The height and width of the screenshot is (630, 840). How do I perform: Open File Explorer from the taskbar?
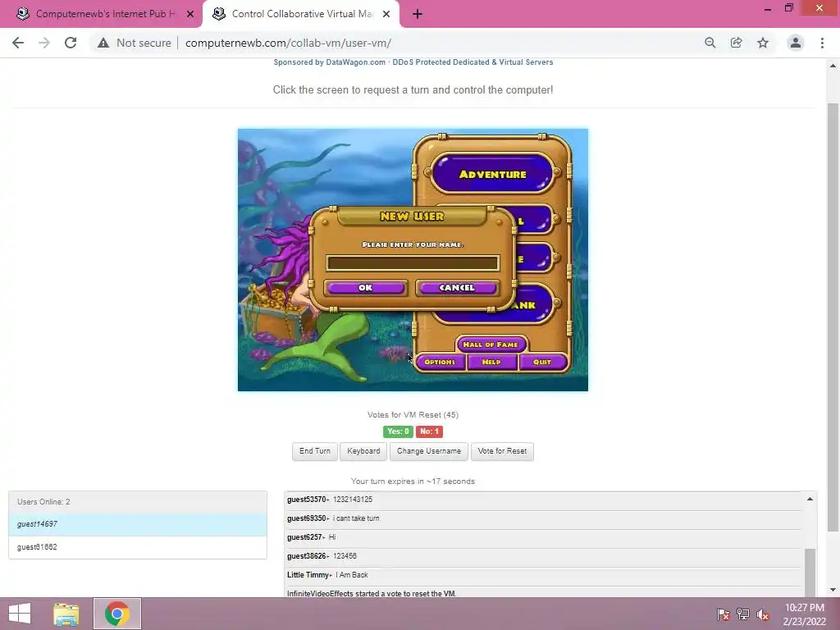66,614
